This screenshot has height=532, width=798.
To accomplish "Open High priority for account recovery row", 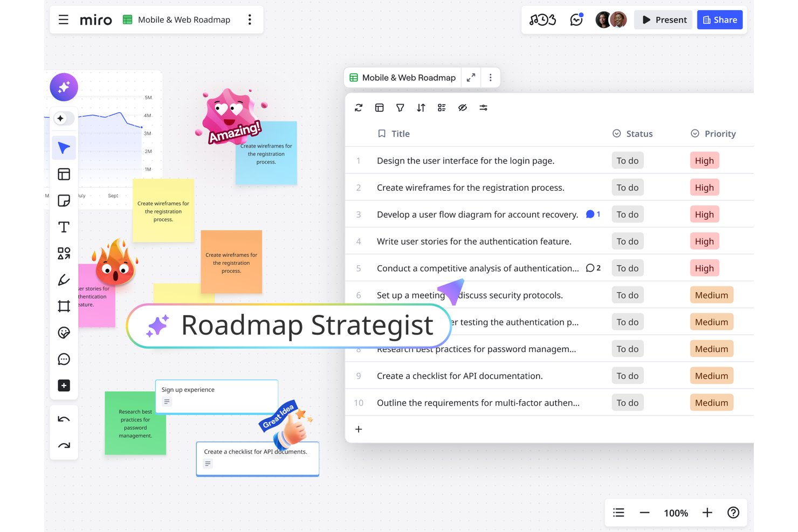I will (704, 215).
